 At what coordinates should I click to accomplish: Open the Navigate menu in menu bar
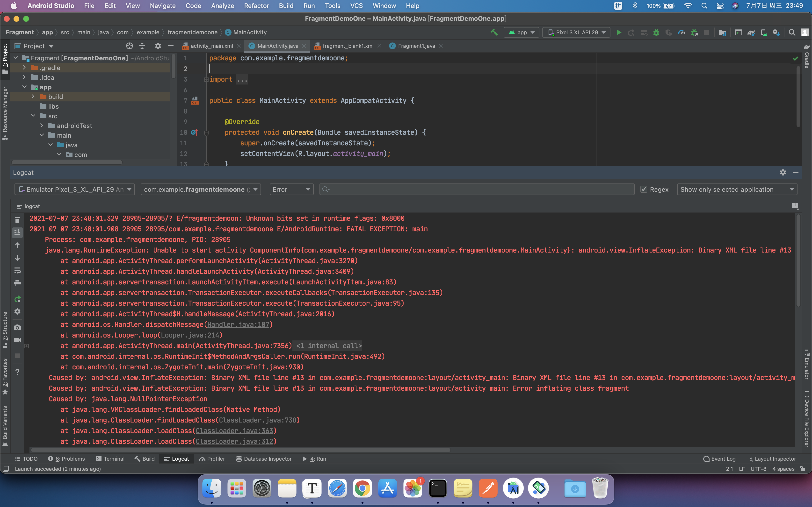click(162, 6)
